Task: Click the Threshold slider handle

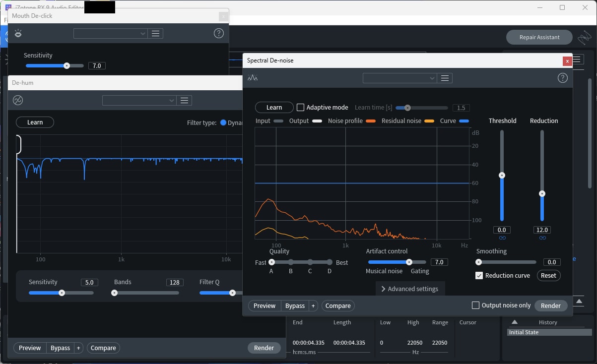Action: (502, 175)
